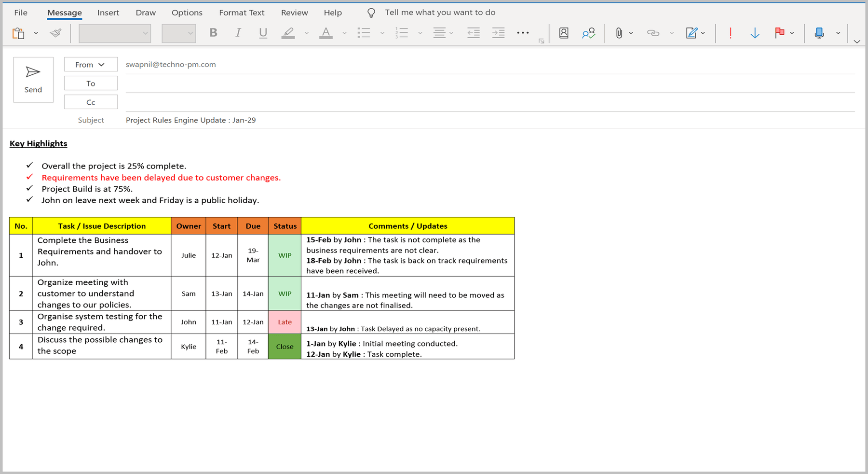Screen dimensions: 868x474
Task: Mark message as High Importance
Action: 731,33
